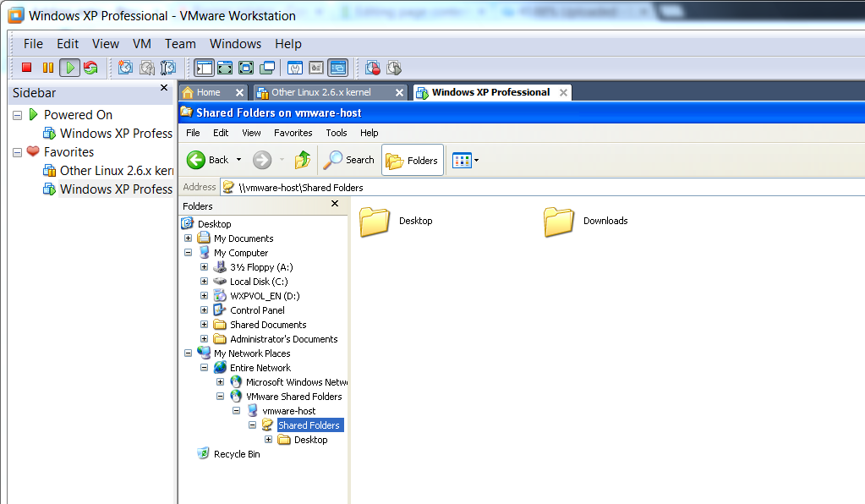Click the red Power Off button in VMware toolbar
Viewport: 865px width, 504px height.
pyautogui.click(x=26, y=68)
